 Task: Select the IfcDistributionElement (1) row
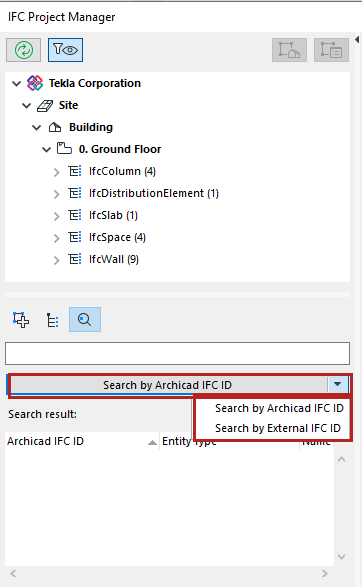154,193
